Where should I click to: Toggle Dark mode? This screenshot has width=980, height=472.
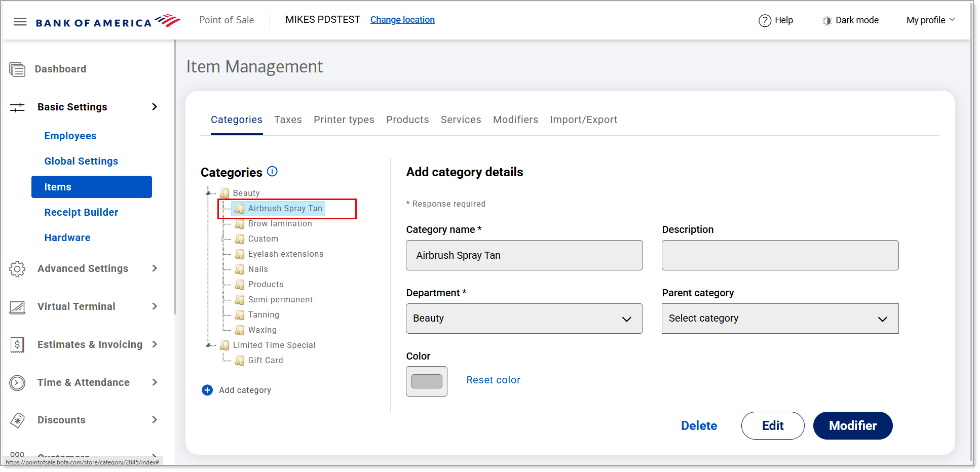850,20
